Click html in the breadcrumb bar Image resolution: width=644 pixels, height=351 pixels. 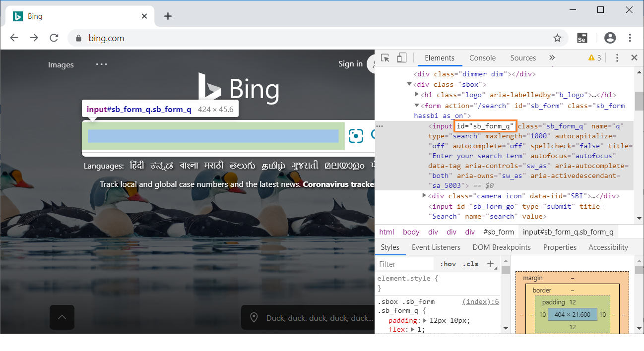click(386, 232)
